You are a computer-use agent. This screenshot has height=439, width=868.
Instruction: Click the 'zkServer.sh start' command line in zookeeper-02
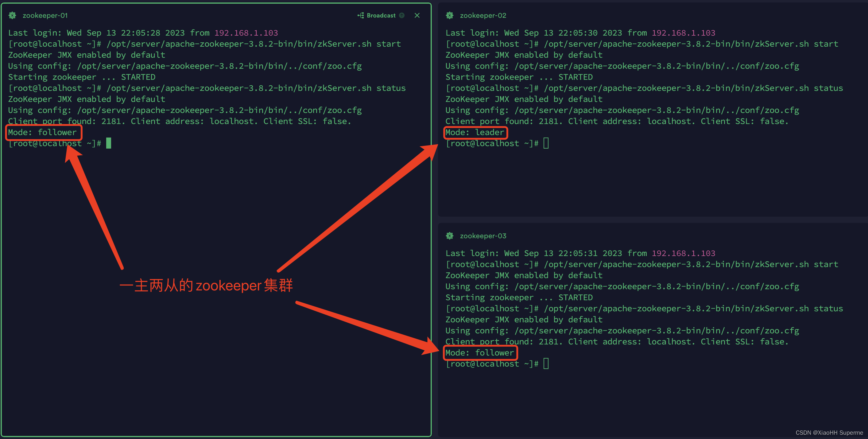point(642,44)
